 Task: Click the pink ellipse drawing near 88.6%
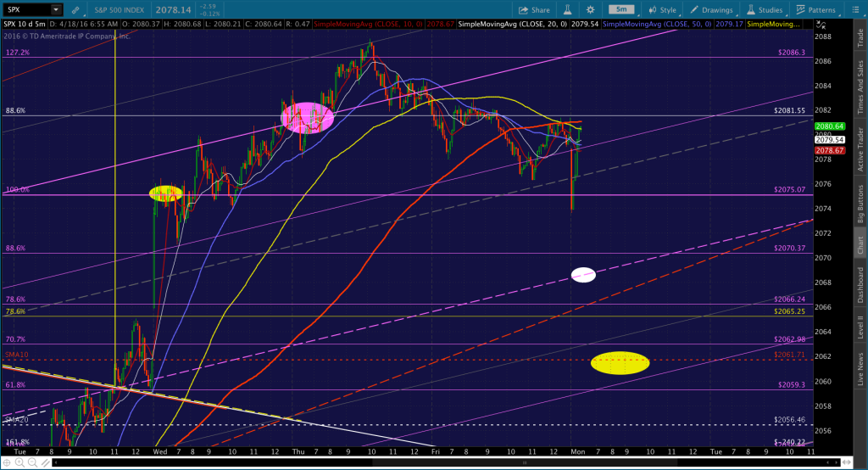pyautogui.click(x=307, y=118)
